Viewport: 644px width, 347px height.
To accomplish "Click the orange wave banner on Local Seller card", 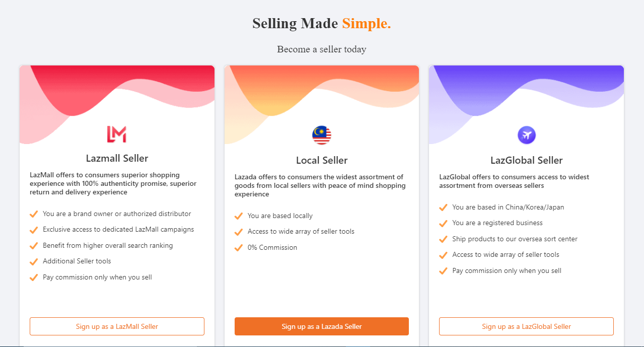I will (x=322, y=91).
